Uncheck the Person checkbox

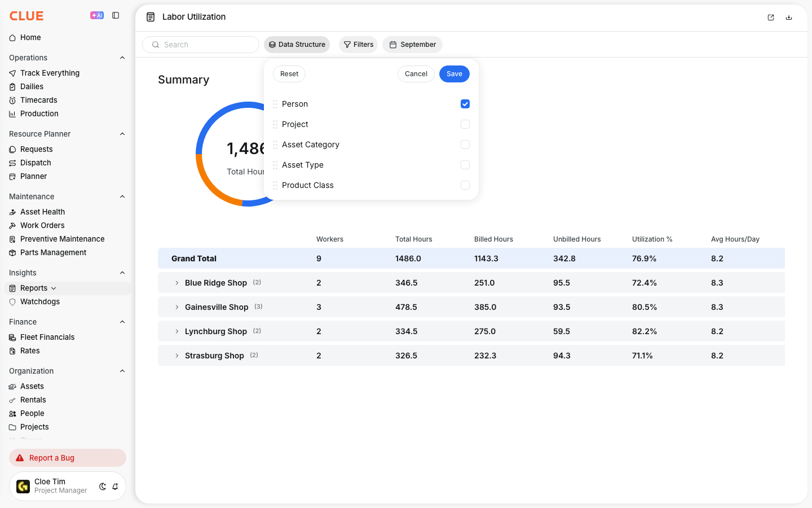(x=465, y=104)
